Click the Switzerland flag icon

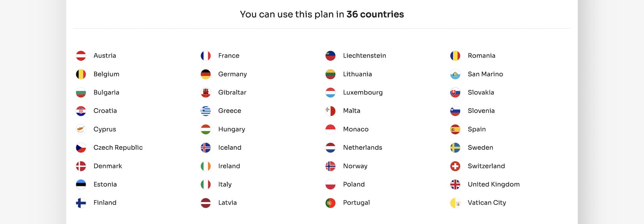tap(455, 166)
